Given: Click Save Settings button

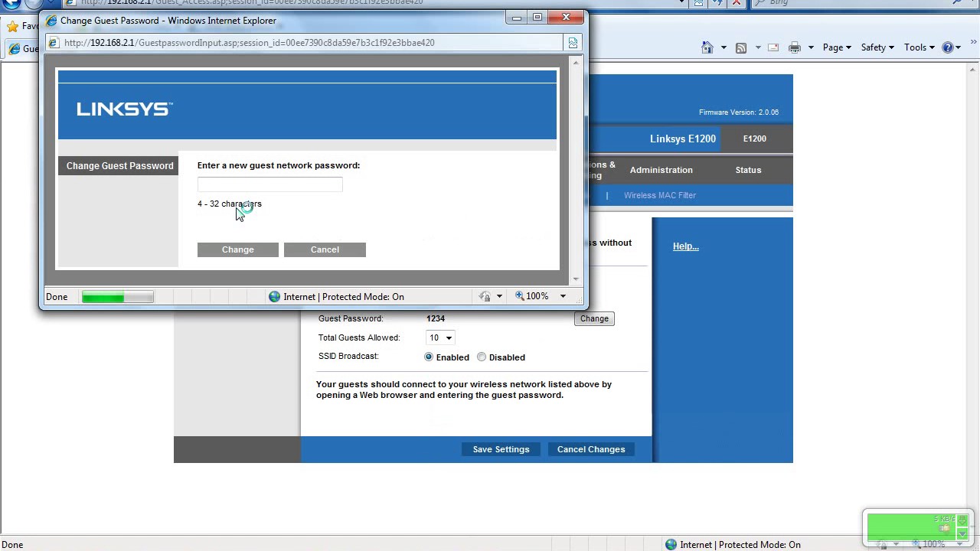Looking at the screenshot, I should coord(501,449).
